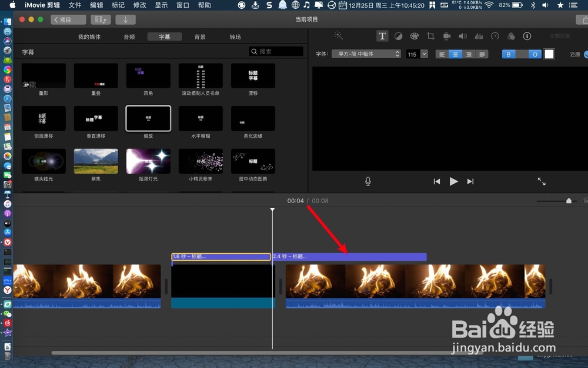Viewport: 588px width, 368px height.
Task: Toggle bold B text style
Action: (509, 54)
